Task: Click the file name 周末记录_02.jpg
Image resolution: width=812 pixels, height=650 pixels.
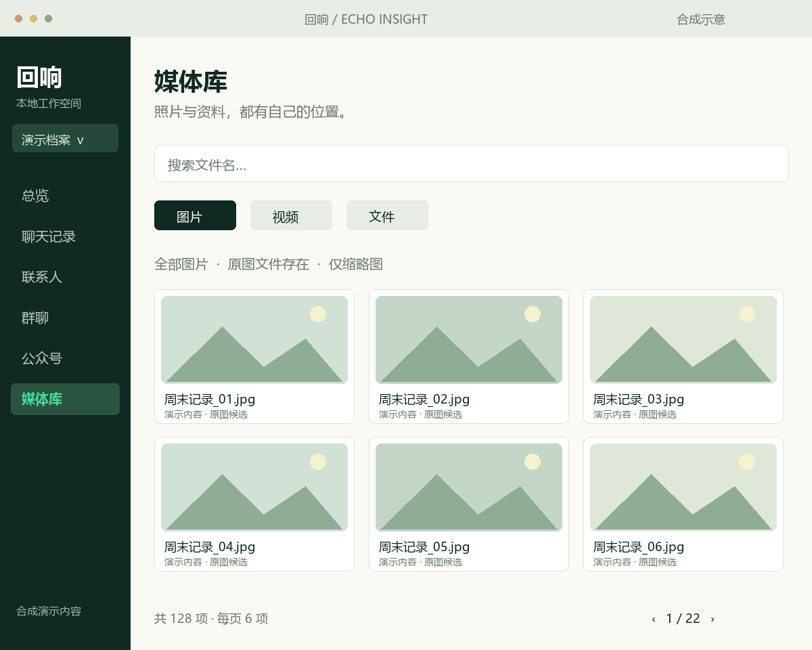Action: [x=424, y=399]
